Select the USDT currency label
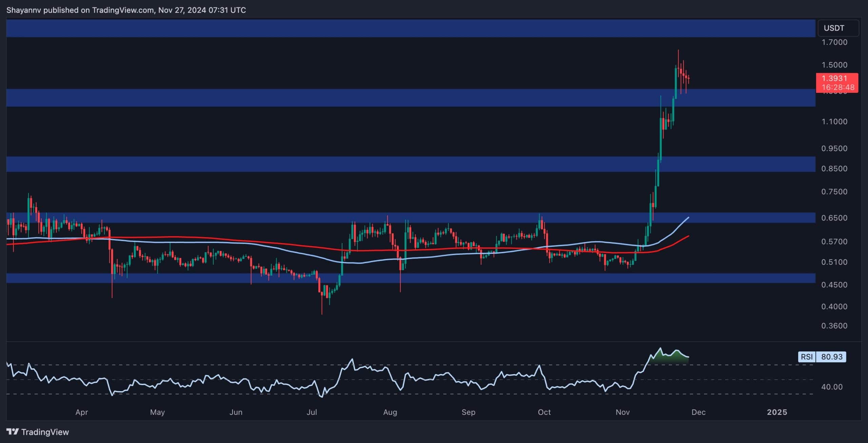 tap(838, 28)
